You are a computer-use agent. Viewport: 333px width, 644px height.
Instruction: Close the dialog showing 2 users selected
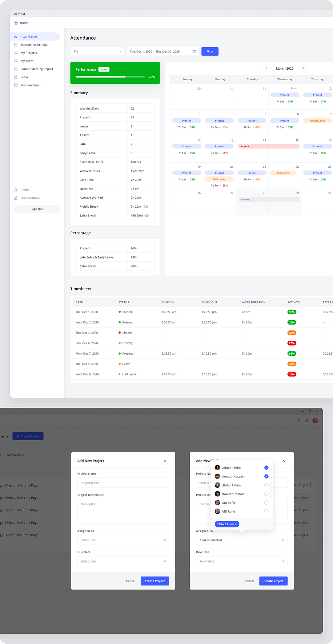(284, 461)
